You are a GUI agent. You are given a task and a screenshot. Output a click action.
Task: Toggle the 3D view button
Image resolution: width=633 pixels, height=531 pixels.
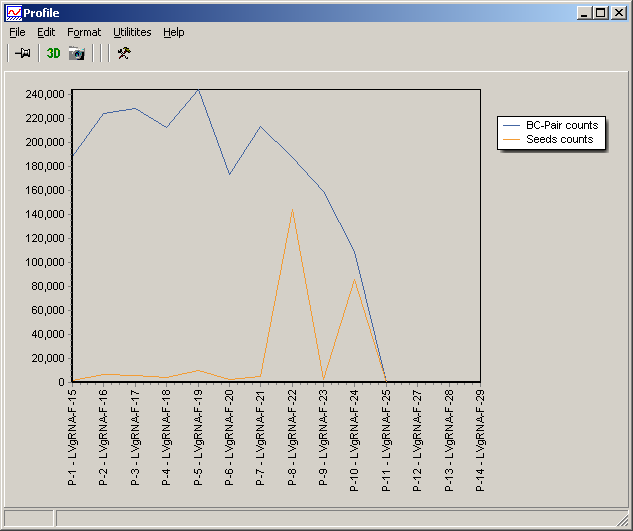(53, 53)
